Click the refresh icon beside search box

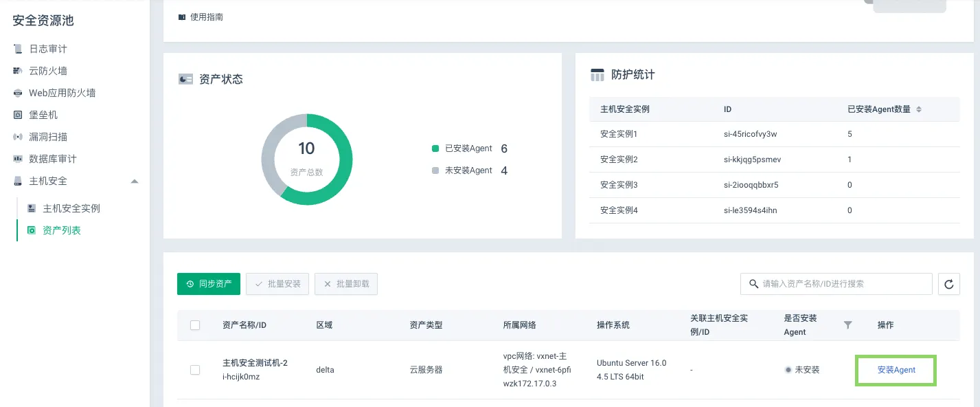[x=949, y=284]
